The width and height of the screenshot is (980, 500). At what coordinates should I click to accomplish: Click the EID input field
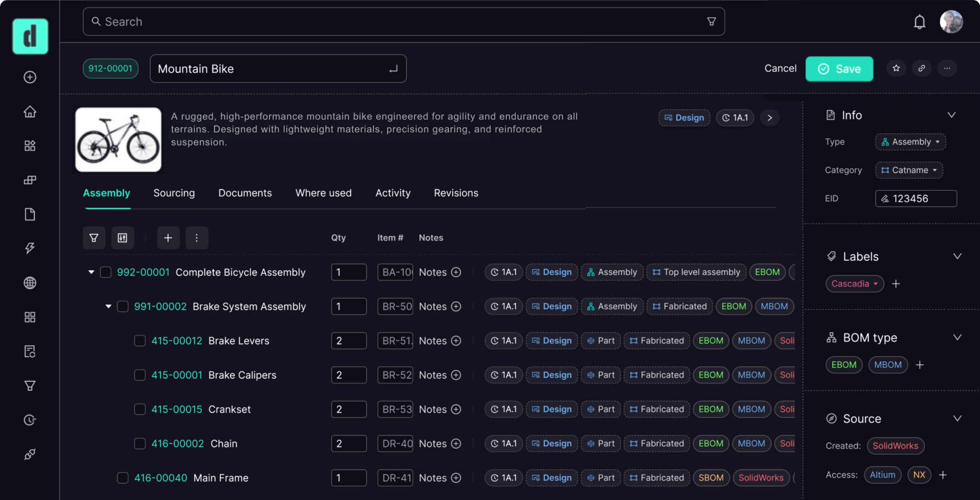(x=916, y=199)
